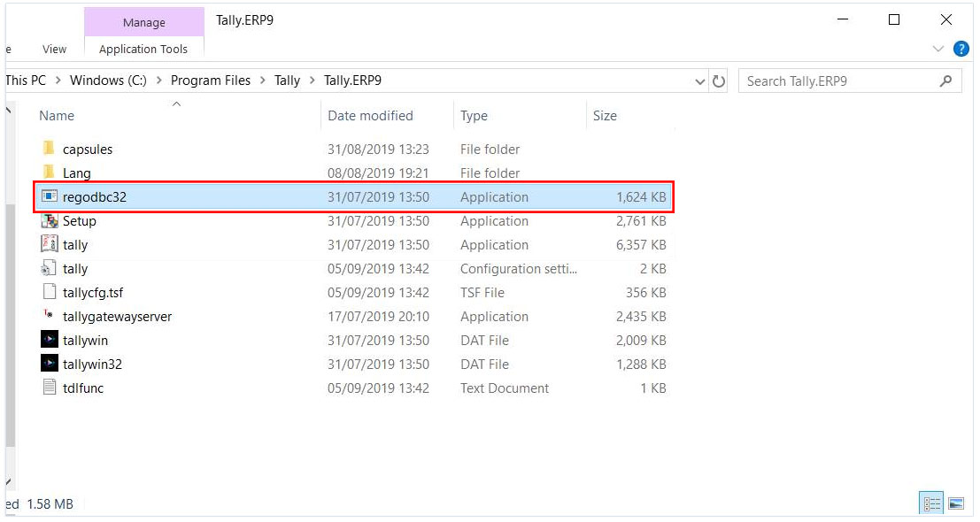Switch to large thumbnails view icon
This screenshot has height=522, width=980.
pyautogui.click(x=955, y=503)
